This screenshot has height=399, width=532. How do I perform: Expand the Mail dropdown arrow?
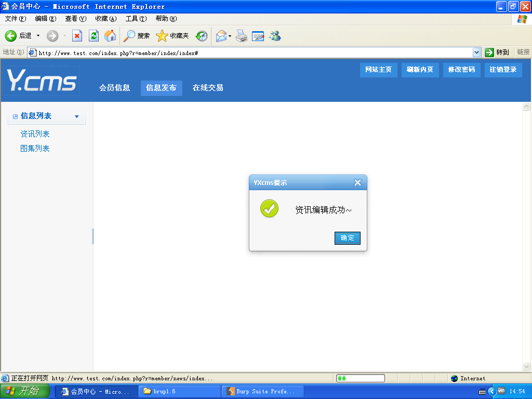tap(230, 36)
